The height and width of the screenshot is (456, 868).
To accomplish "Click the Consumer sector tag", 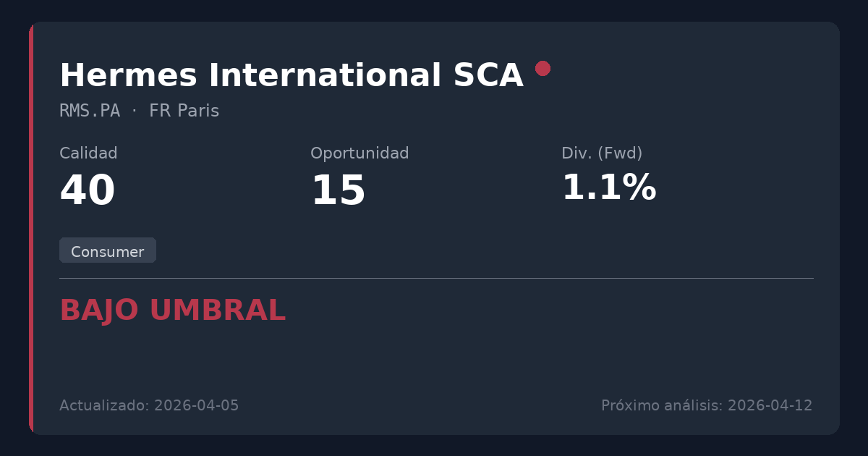I will pyautogui.click(x=108, y=251).
